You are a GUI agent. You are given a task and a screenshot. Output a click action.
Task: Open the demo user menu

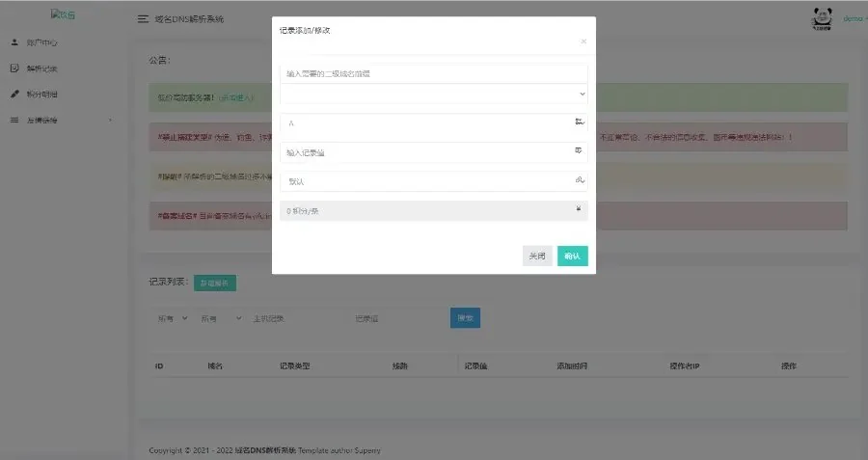[854, 19]
